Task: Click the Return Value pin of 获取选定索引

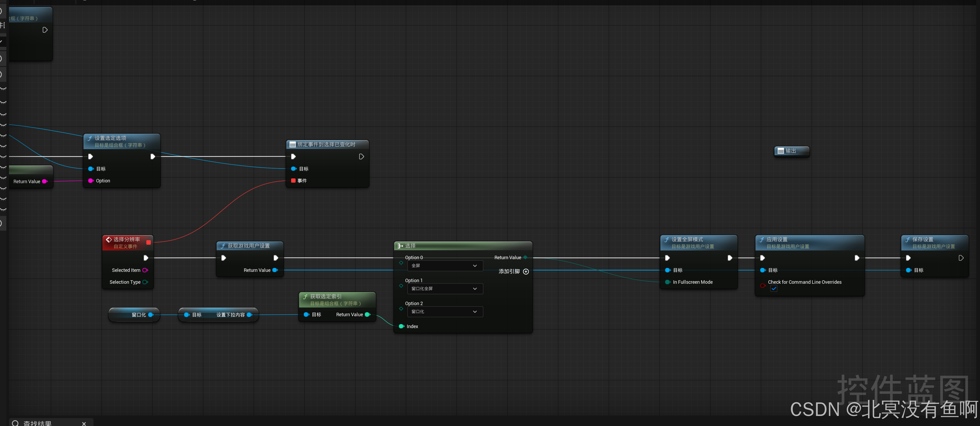Action: 367,314
